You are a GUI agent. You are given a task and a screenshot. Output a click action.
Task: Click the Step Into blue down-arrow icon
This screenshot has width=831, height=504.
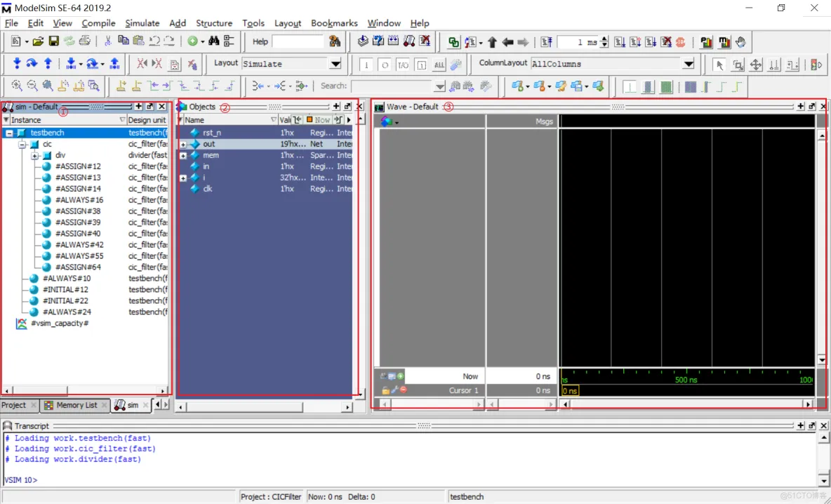17,64
